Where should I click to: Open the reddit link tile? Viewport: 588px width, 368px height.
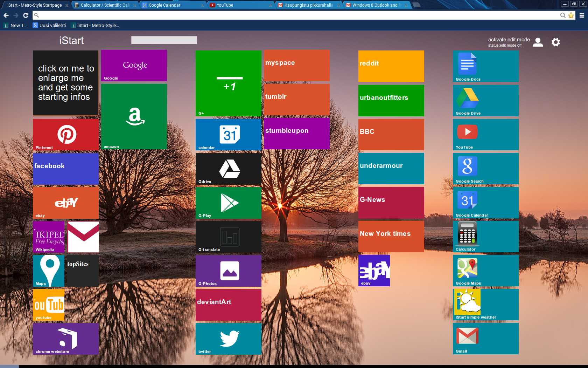click(x=391, y=66)
